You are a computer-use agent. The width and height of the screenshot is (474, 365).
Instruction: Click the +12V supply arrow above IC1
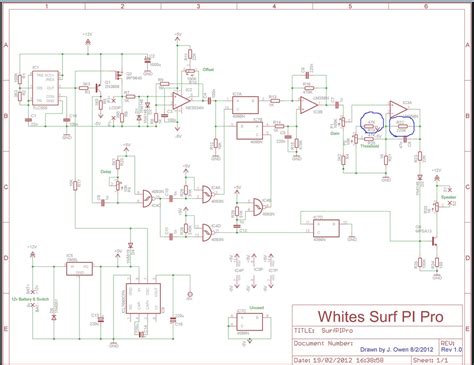(88, 42)
